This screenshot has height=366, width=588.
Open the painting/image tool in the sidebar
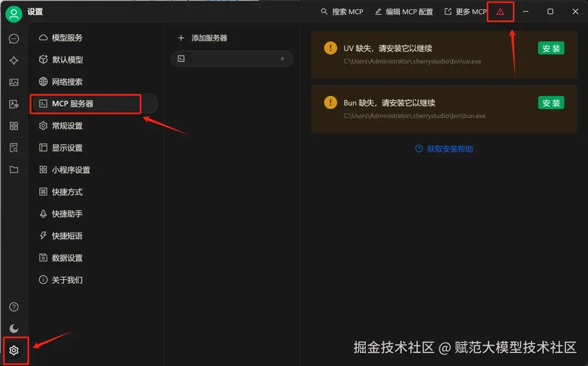14,82
